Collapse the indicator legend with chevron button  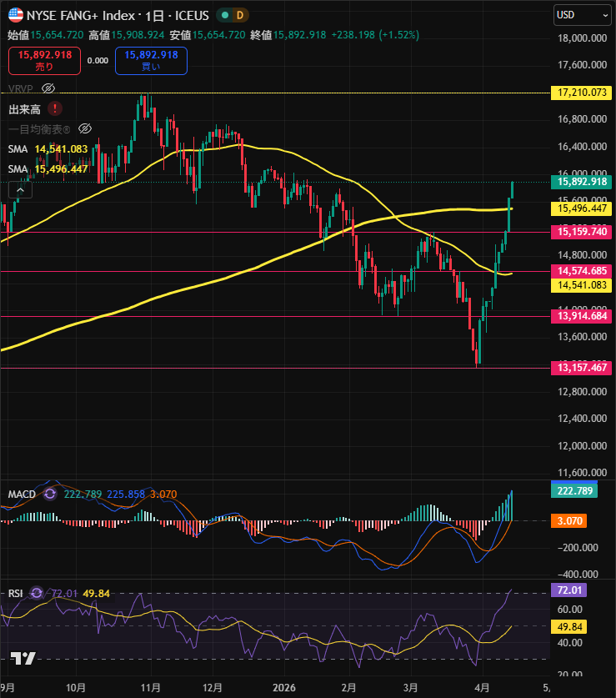point(20,190)
